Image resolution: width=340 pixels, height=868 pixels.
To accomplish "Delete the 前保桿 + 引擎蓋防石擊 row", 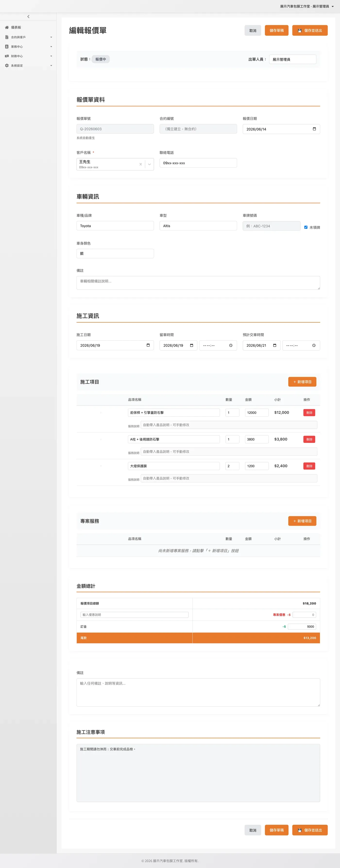I will (309, 412).
